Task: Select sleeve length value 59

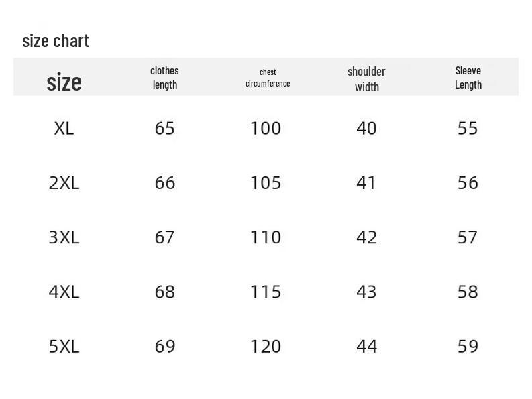Action: 468,346
